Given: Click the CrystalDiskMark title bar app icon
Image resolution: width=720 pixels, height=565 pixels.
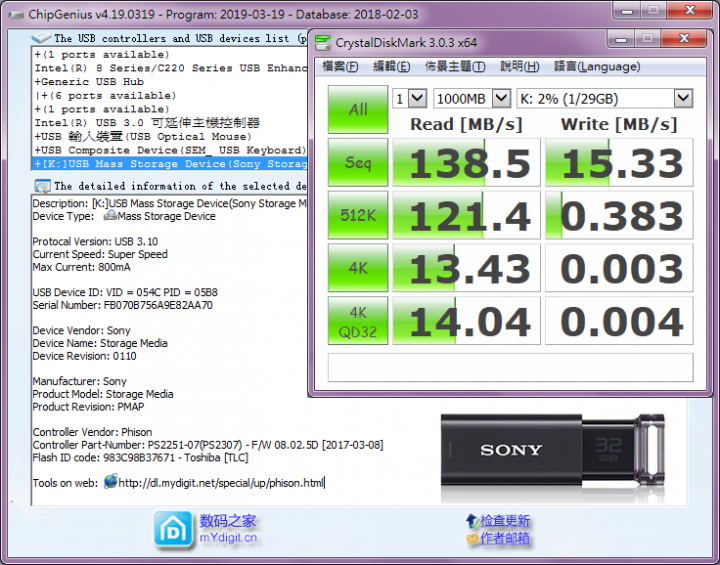Looking at the screenshot, I should coord(323,43).
